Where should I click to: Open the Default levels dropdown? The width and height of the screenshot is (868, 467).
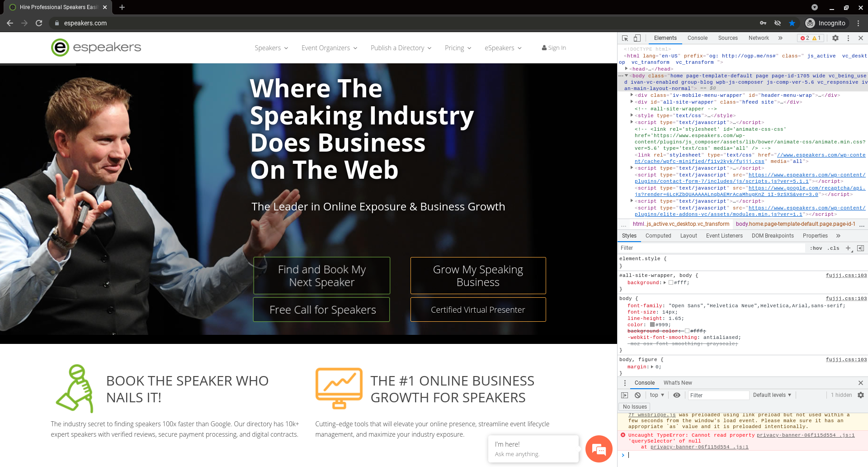[x=772, y=395]
